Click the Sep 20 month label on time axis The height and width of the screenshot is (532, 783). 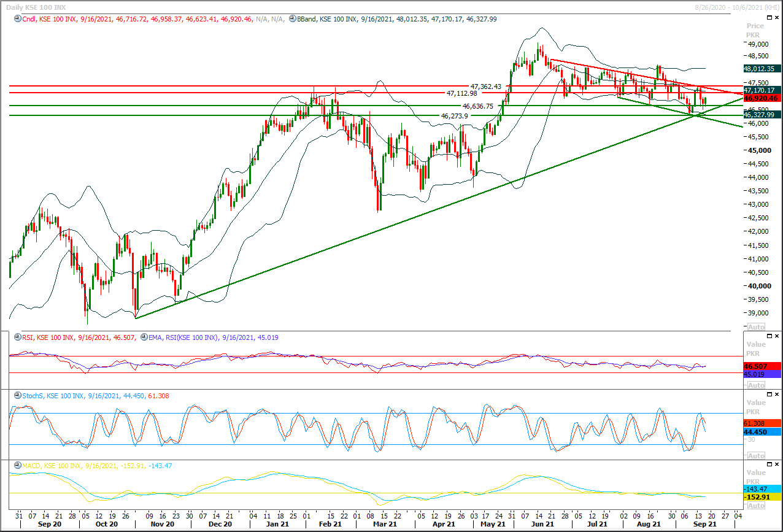[49, 525]
